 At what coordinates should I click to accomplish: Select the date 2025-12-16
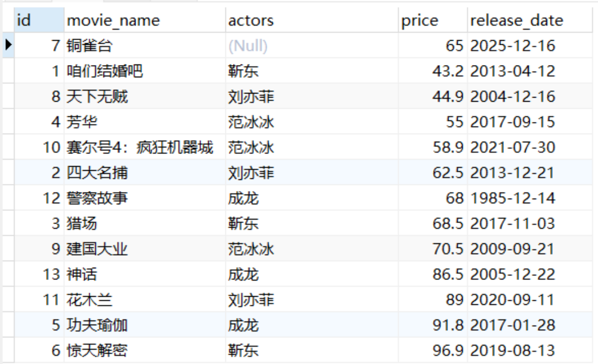coord(513,46)
